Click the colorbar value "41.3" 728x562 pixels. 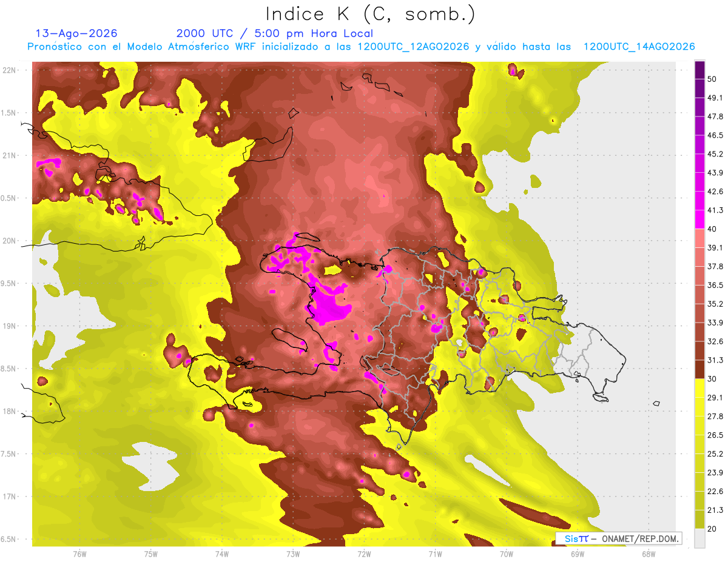pos(715,210)
